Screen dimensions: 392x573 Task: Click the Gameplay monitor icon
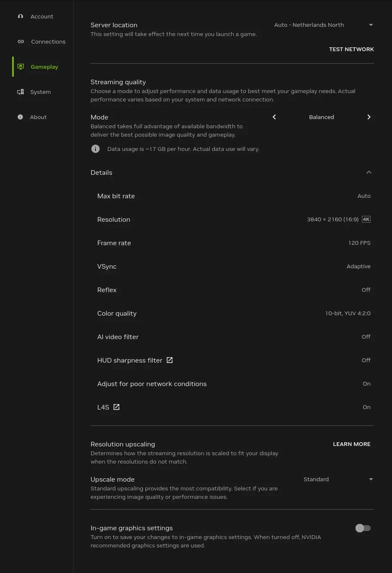[21, 67]
